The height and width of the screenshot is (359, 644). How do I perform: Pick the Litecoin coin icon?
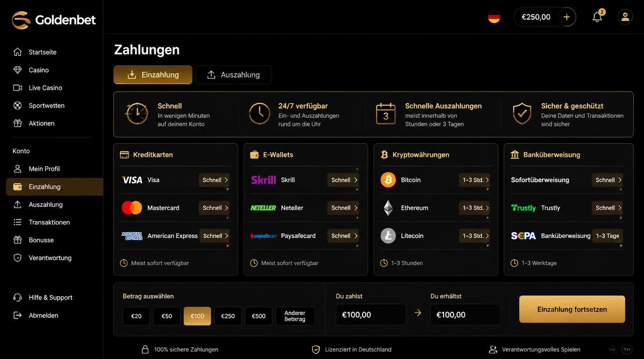click(388, 236)
